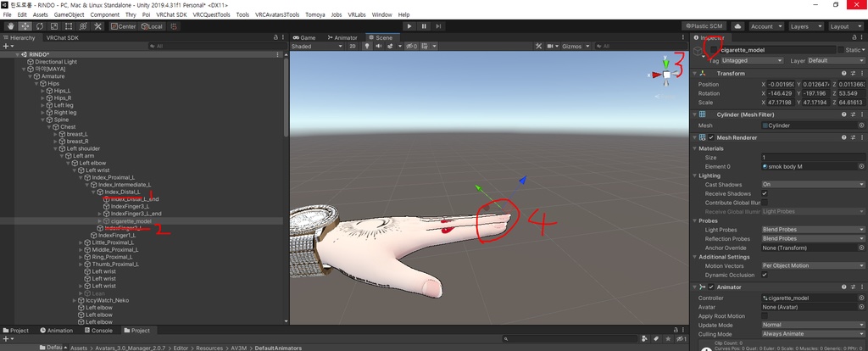Select the Rect transform tool
The height and width of the screenshot is (351, 868).
(x=69, y=26)
